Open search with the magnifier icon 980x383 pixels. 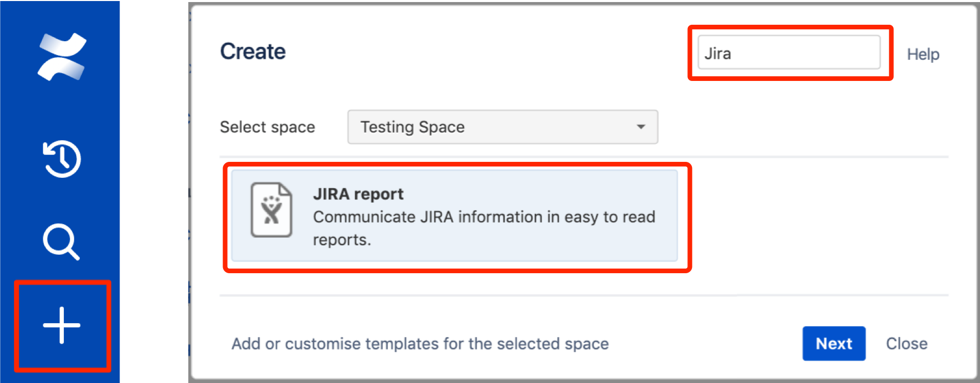(61, 242)
